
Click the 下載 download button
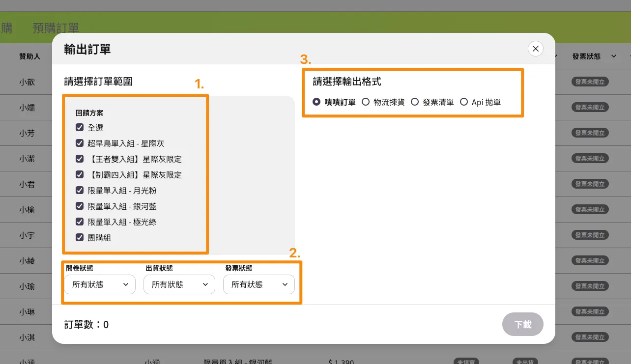(x=522, y=324)
